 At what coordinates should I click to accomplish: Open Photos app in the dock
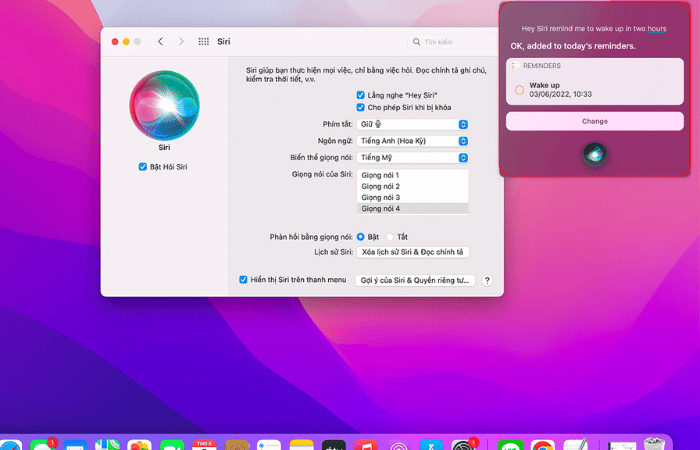(139, 445)
